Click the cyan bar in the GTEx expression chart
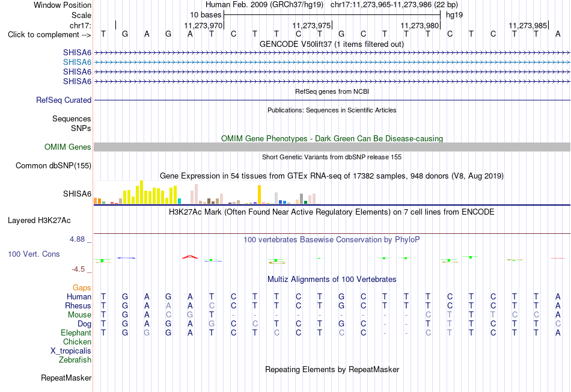 179,201
